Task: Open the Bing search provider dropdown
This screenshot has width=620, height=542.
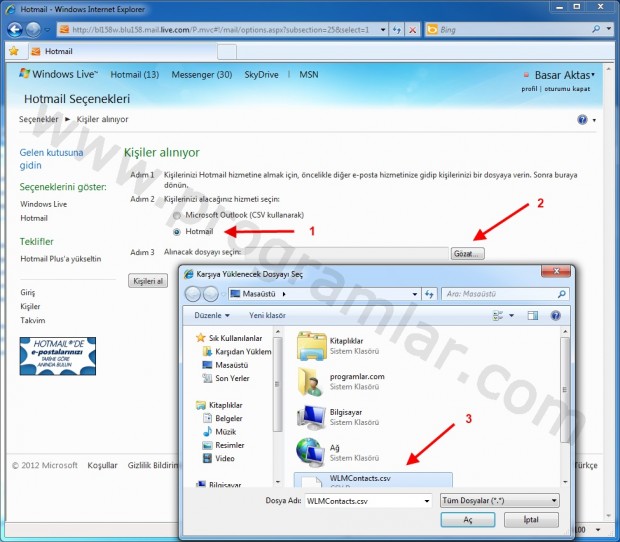Action: tap(609, 29)
